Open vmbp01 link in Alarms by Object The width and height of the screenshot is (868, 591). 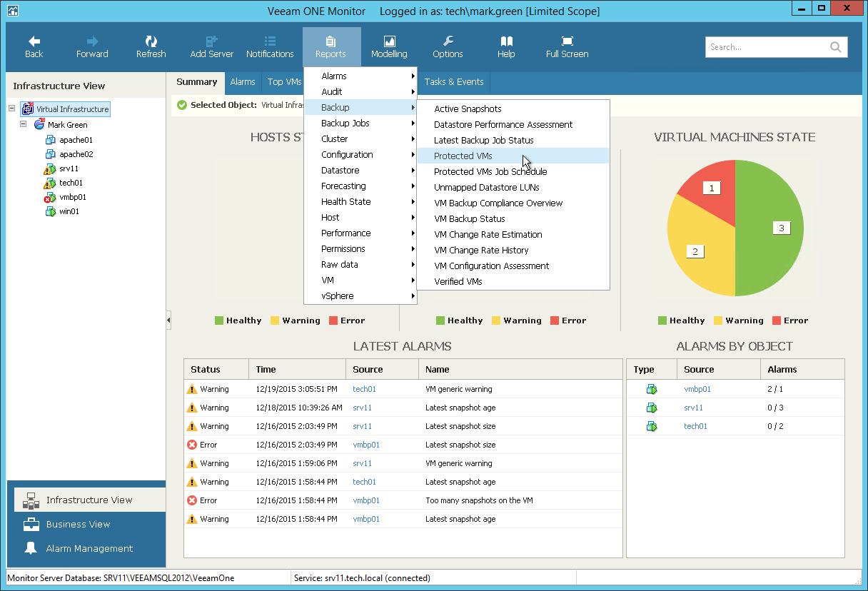pos(697,389)
